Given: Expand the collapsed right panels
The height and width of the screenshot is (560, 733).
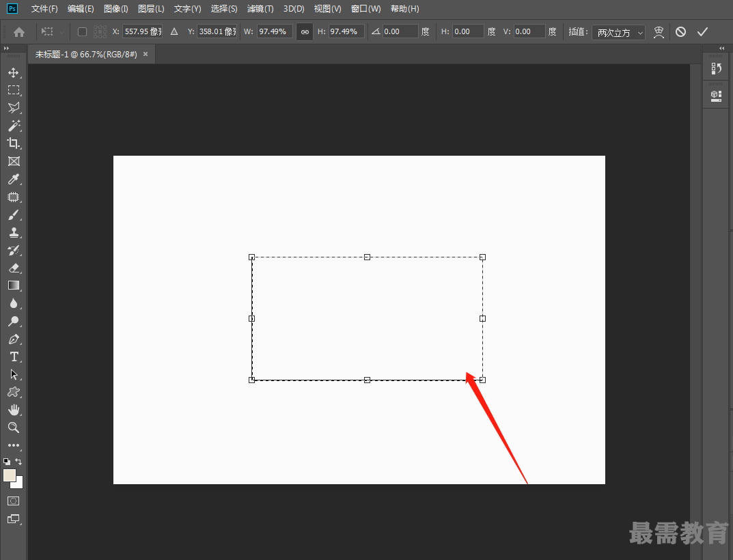Looking at the screenshot, I should click(x=722, y=48).
